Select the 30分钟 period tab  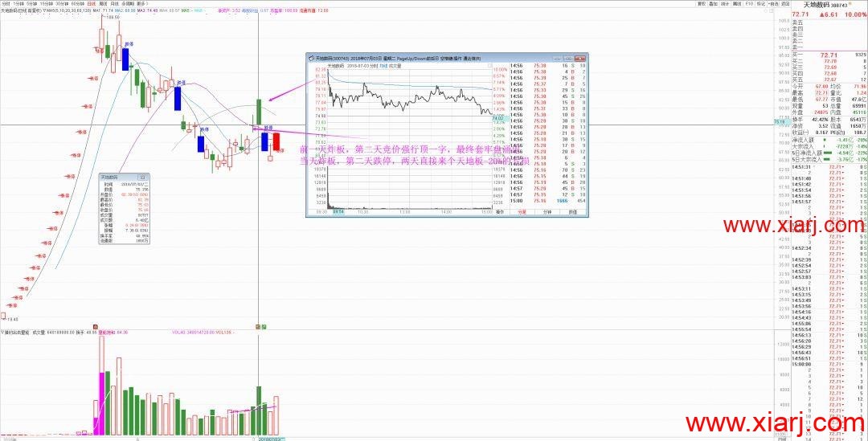pos(63,3)
